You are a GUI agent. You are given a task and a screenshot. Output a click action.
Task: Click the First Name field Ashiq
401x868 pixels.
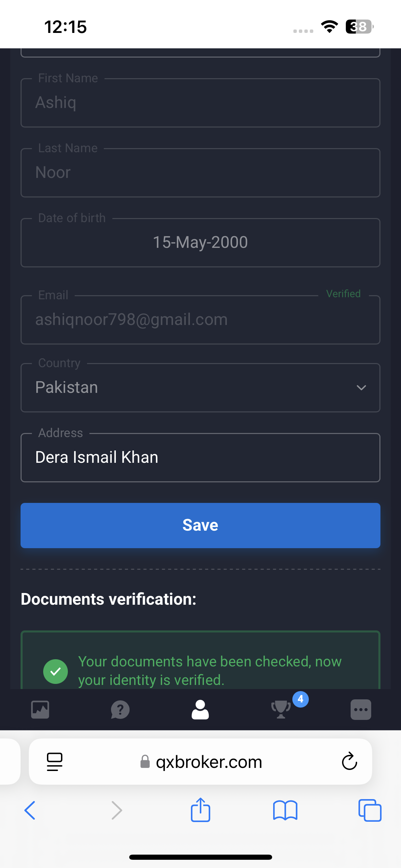pyautogui.click(x=200, y=103)
